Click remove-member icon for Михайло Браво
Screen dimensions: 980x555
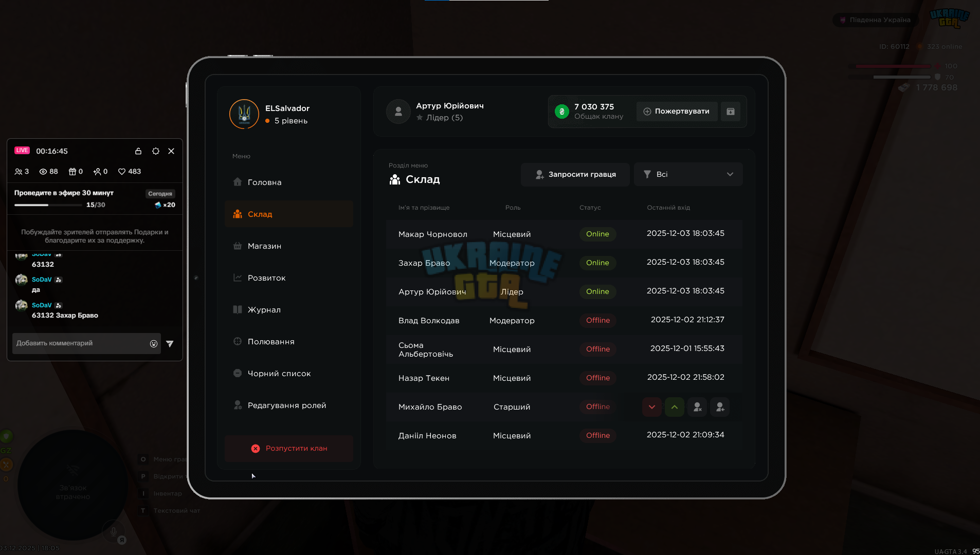point(697,407)
